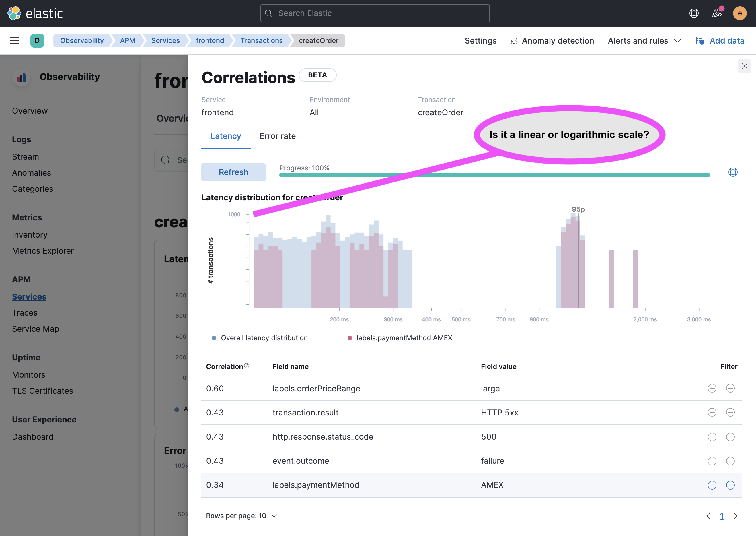Click the green progress bar
Viewport: 756px width, 536px height.
click(x=495, y=175)
